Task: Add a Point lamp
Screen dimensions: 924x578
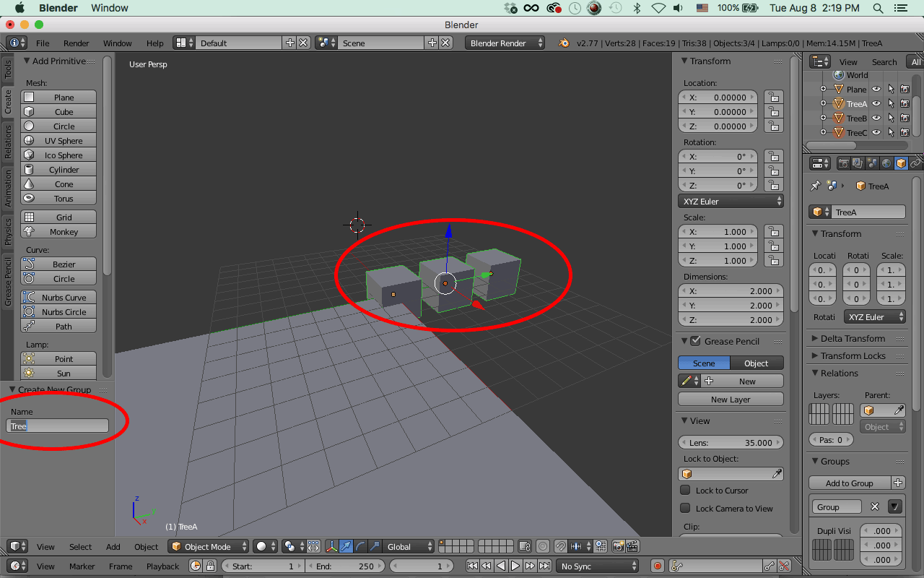Action: [58, 358]
